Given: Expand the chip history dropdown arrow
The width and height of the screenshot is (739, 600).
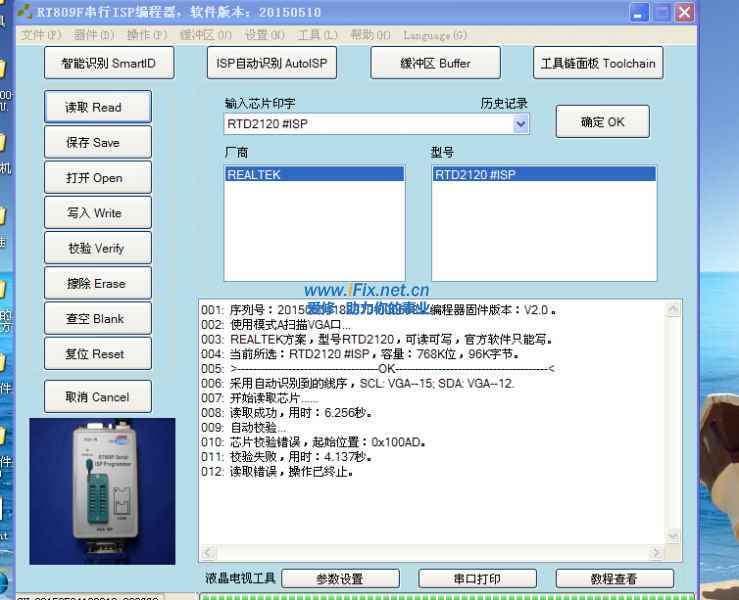Looking at the screenshot, I should tap(521, 124).
